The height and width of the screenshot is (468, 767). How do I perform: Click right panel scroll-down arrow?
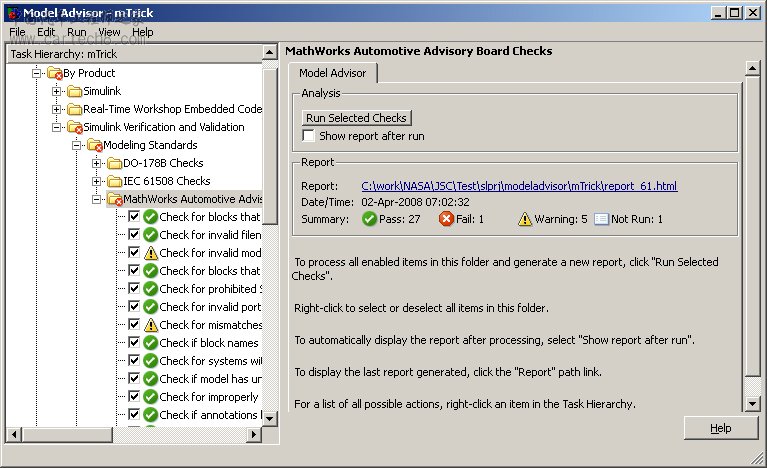752,404
